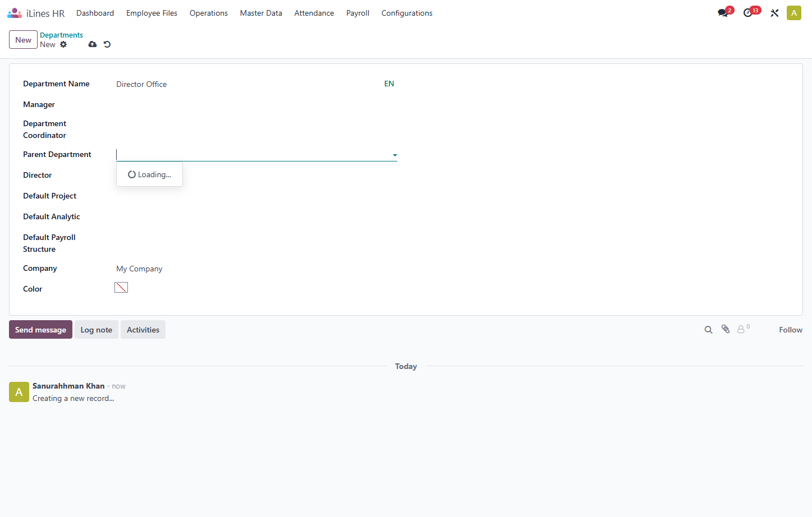Switch to Log note
Screen dimensions: 812x517
pos(97,330)
